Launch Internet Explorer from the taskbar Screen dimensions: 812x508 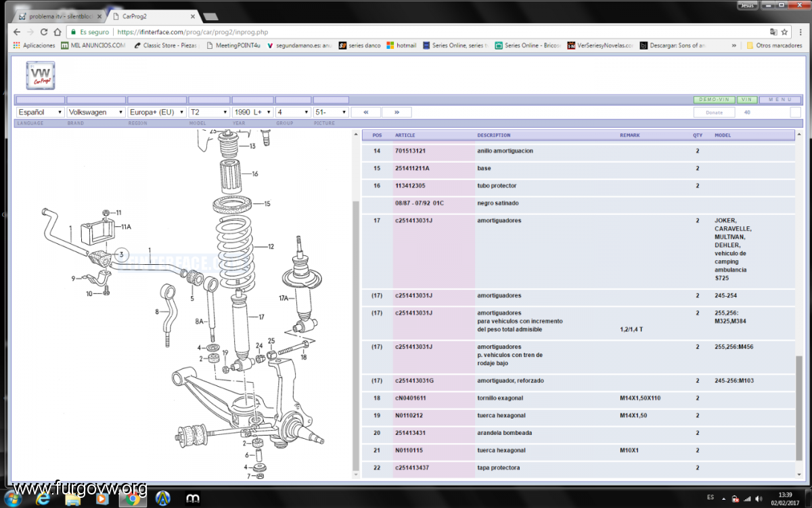[x=43, y=499]
